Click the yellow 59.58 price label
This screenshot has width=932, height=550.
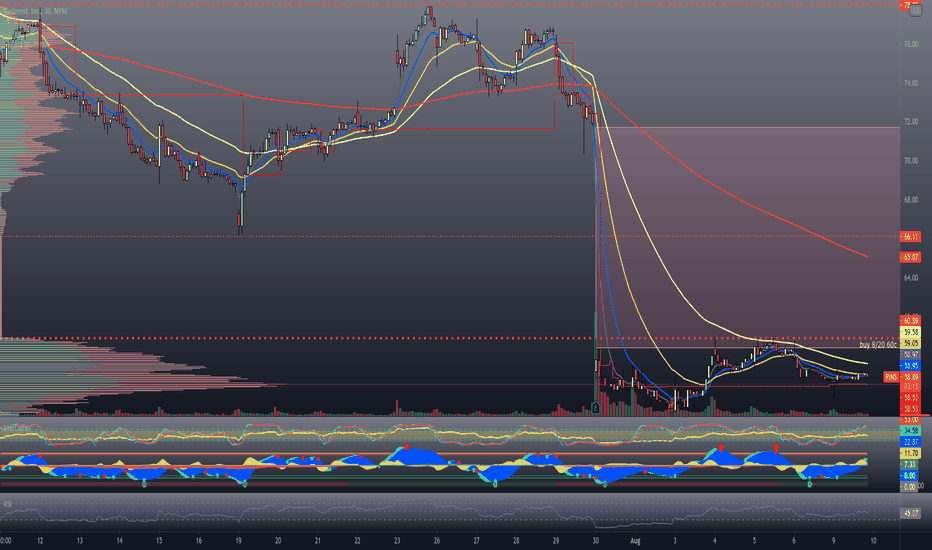click(x=911, y=332)
